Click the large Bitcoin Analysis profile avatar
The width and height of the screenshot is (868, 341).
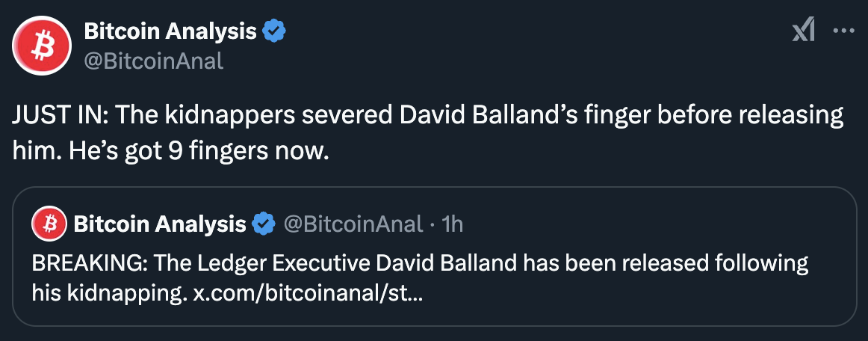[43, 46]
